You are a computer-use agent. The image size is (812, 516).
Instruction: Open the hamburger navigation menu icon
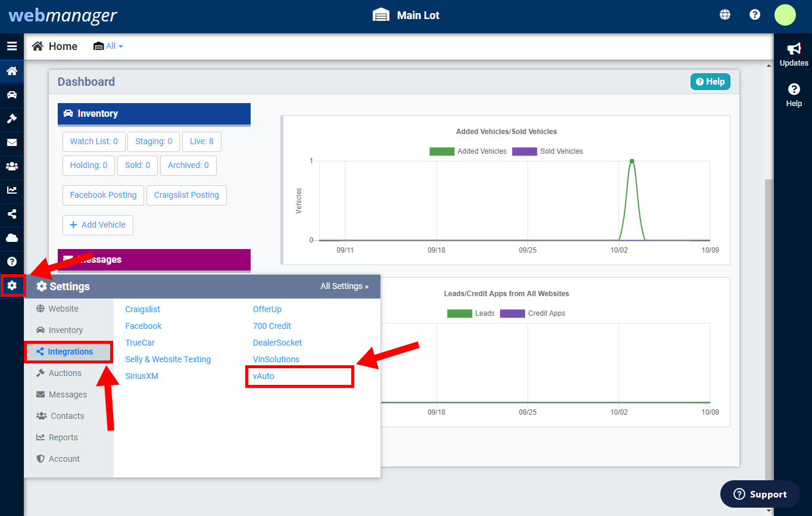tap(12, 46)
